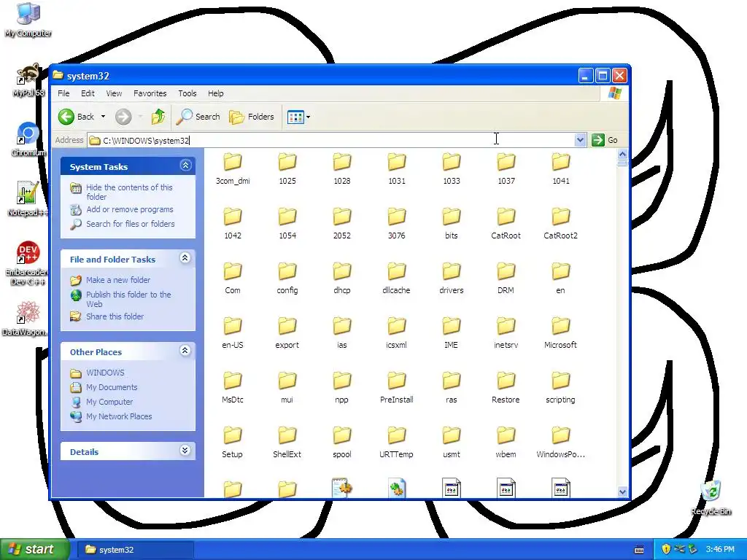The height and width of the screenshot is (560, 747).
Task: Select the PreInstall folder
Action: point(396,388)
